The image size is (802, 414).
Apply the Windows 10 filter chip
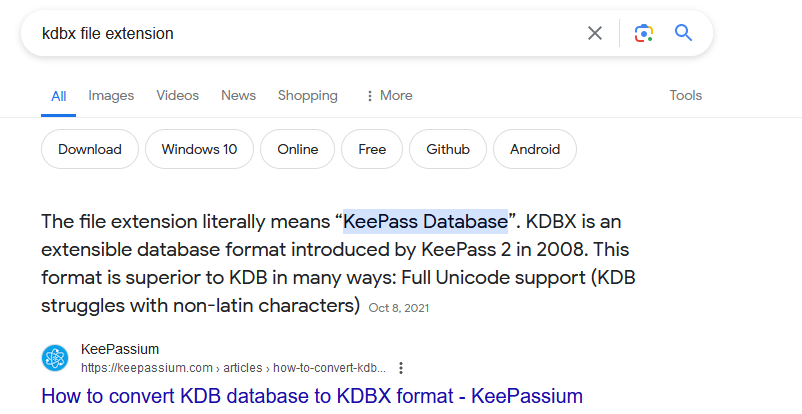tap(199, 149)
